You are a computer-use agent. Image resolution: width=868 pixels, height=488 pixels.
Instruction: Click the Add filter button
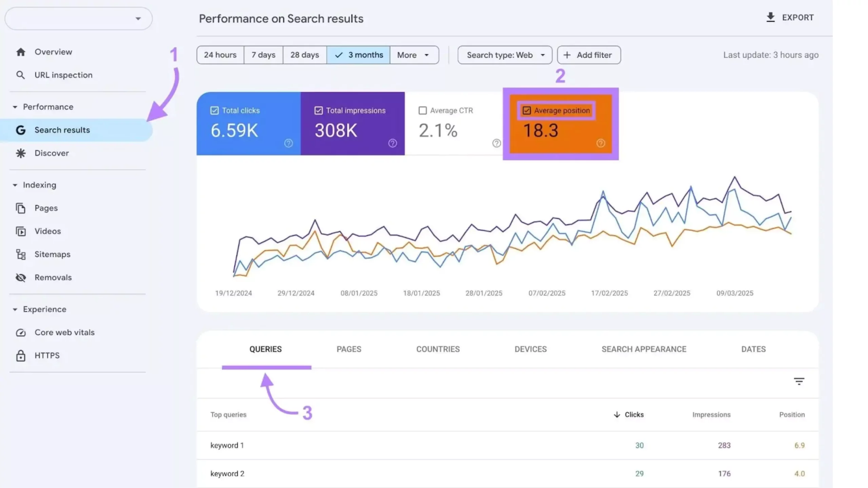coord(589,55)
